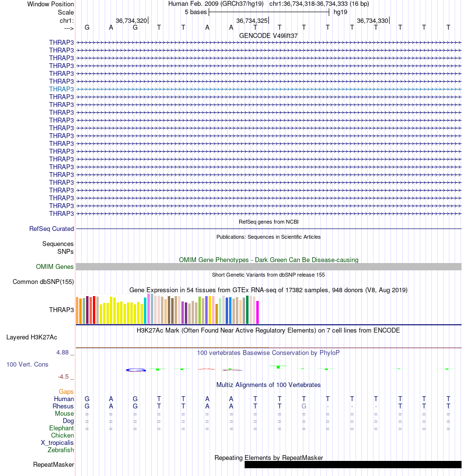Open 'Multiz Alignments of 100 Vertebrates' title
Viewport: 462px width, 476px height.
[268, 385]
